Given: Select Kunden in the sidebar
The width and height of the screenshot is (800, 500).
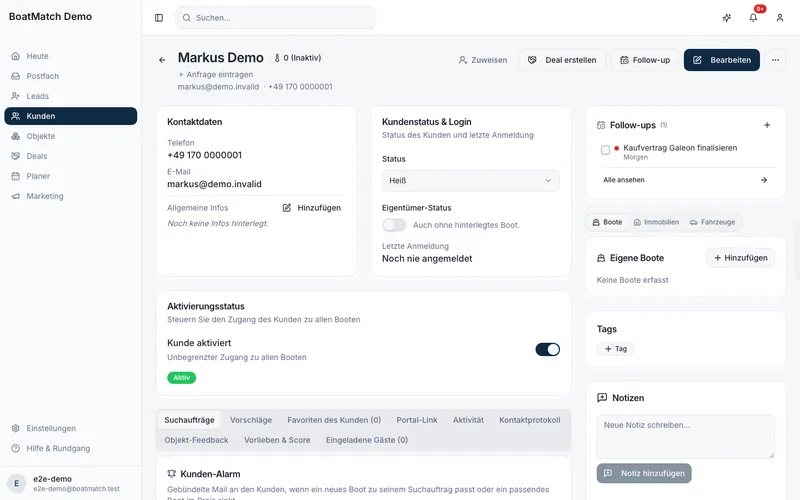Looking at the screenshot, I should pyautogui.click(x=71, y=116).
